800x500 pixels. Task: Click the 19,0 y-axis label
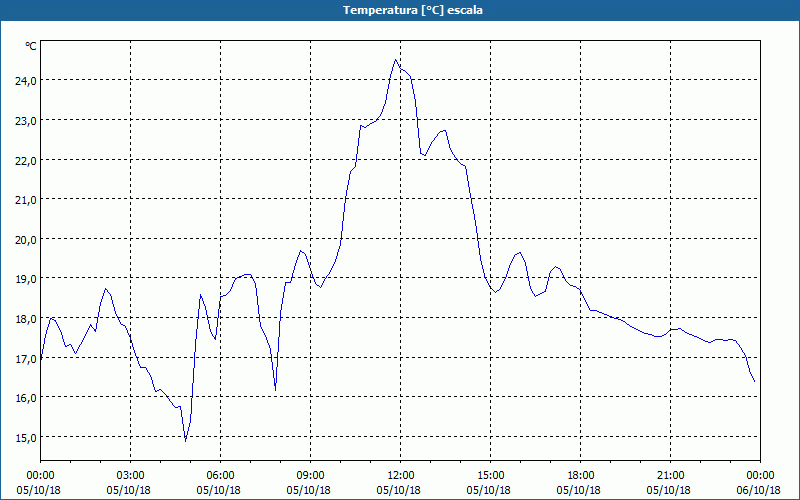(x=26, y=279)
